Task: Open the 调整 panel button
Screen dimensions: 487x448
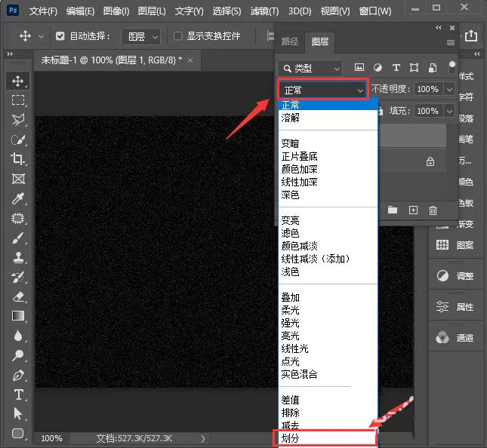Action: tap(455, 276)
